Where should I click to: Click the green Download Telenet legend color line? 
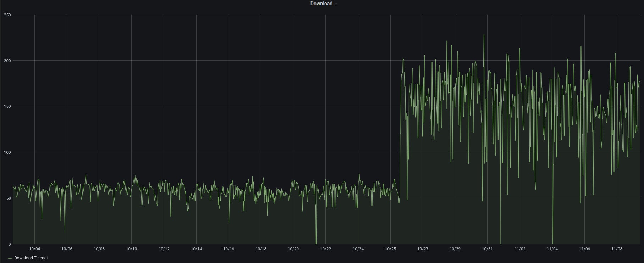point(10,258)
